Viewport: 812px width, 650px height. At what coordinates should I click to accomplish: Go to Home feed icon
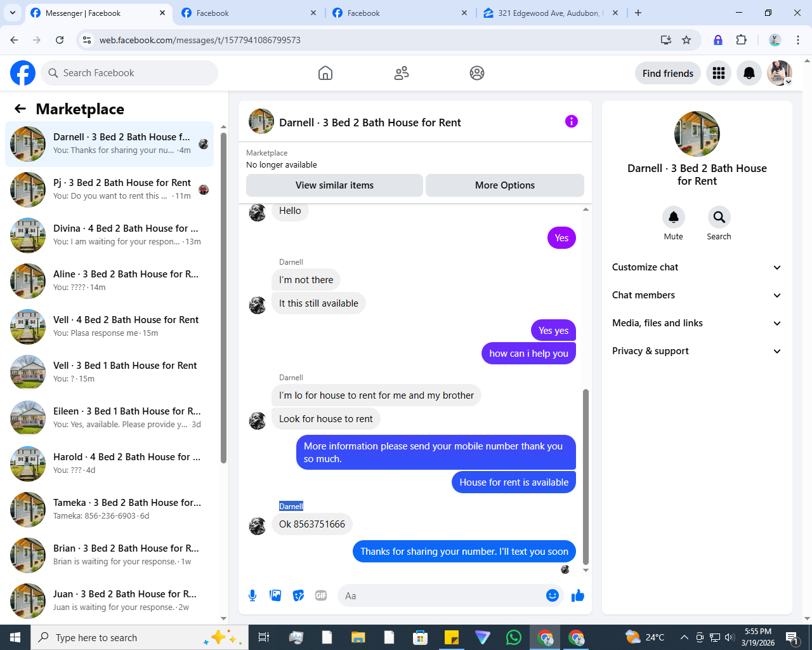coord(325,73)
